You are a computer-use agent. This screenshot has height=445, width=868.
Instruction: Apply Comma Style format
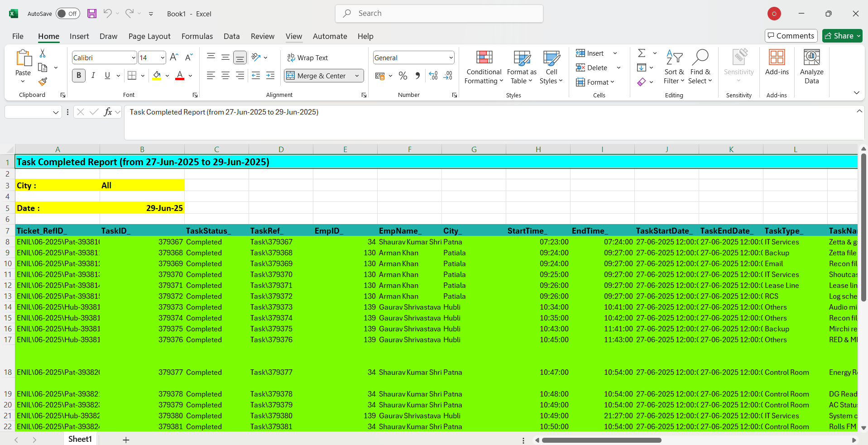417,76
